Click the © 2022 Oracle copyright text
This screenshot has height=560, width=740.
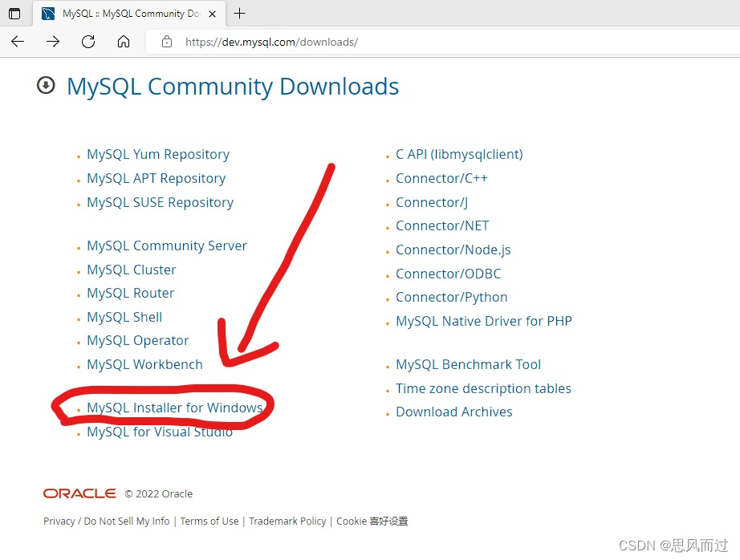click(159, 494)
